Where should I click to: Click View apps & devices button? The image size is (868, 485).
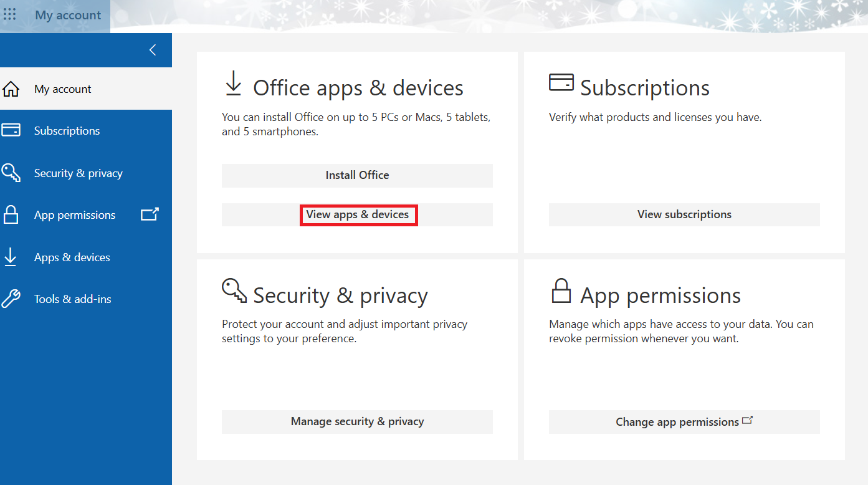click(x=357, y=214)
